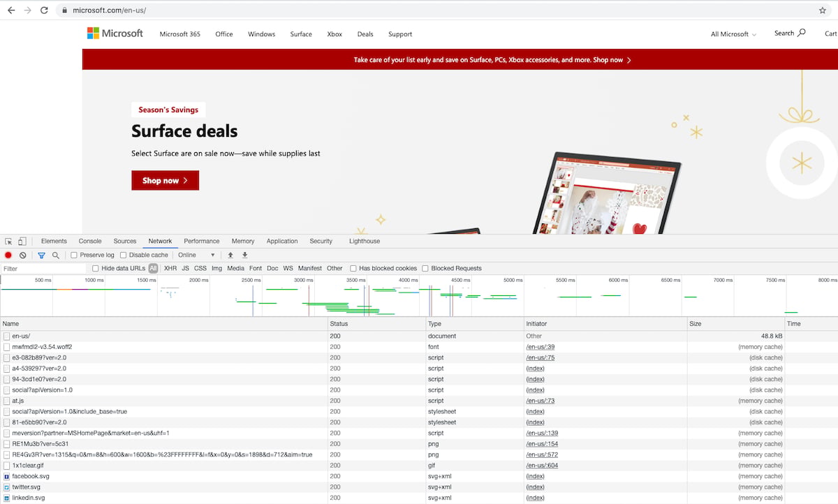
Task: Toggle the network filter funnel icon
Action: [x=41, y=255]
